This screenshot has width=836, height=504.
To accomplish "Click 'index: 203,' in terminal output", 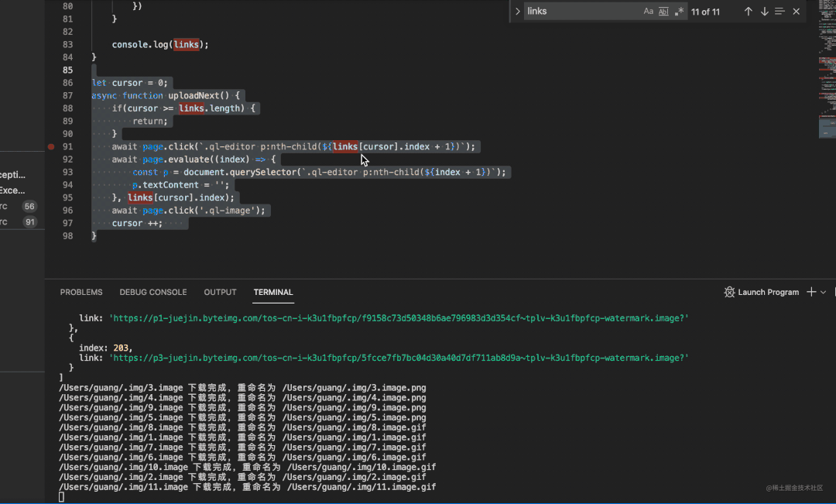I will (x=105, y=348).
